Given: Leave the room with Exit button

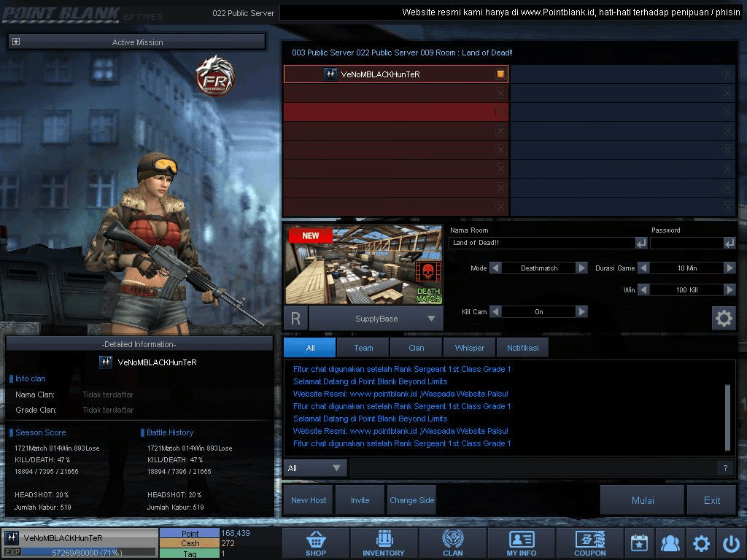Looking at the screenshot, I should point(712,500).
